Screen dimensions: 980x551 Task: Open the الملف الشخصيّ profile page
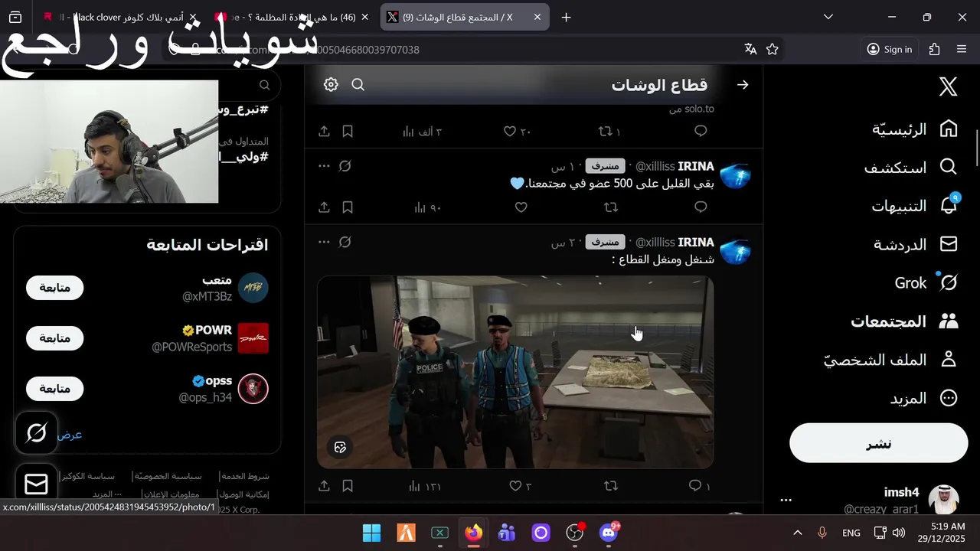coord(891,360)
